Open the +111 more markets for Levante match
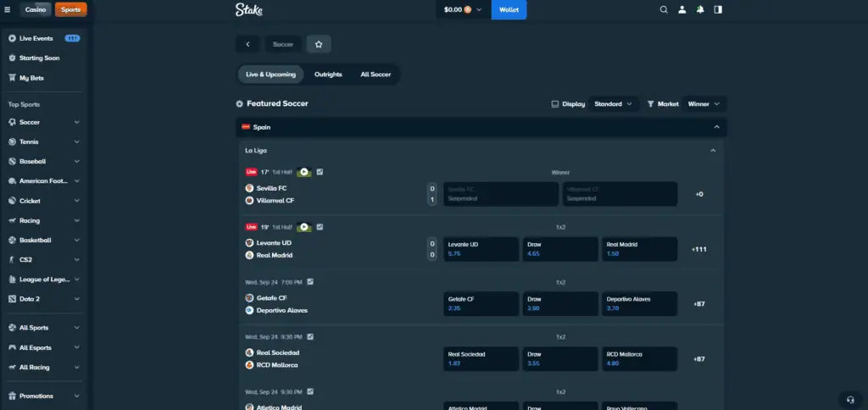The width and height of the screenshot is (868, 410). 699,249
